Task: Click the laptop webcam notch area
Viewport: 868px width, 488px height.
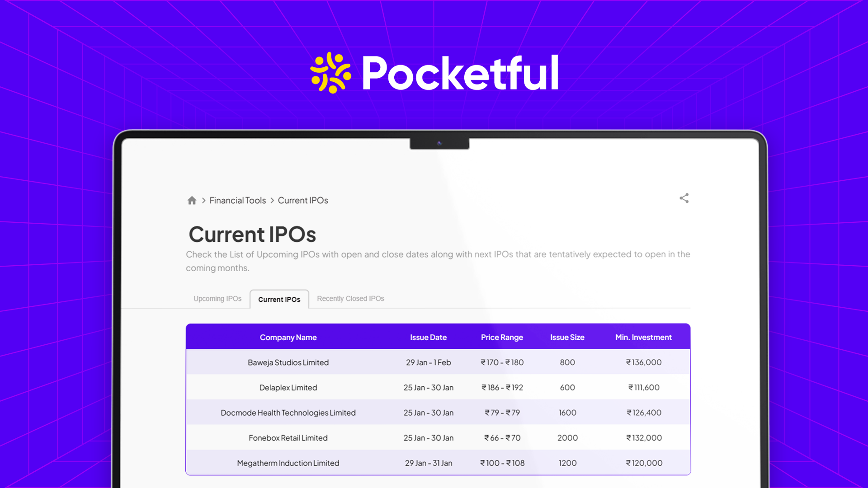Action: coord(439,141)
